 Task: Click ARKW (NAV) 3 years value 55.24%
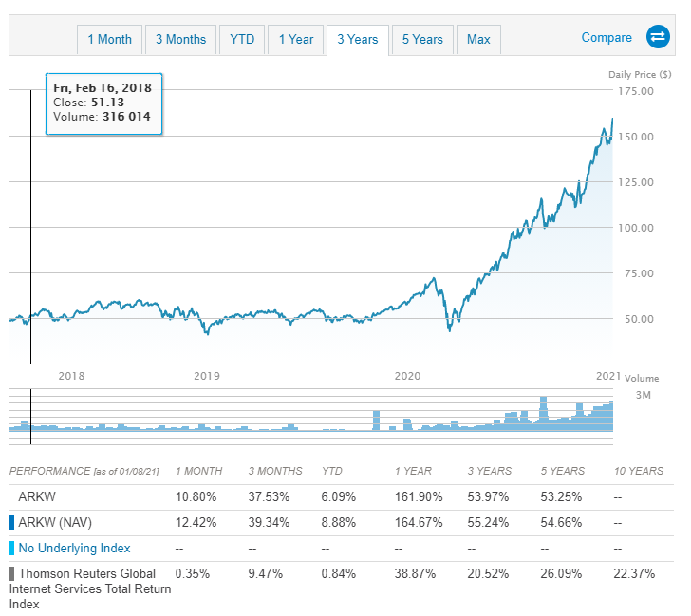(488, 523)
